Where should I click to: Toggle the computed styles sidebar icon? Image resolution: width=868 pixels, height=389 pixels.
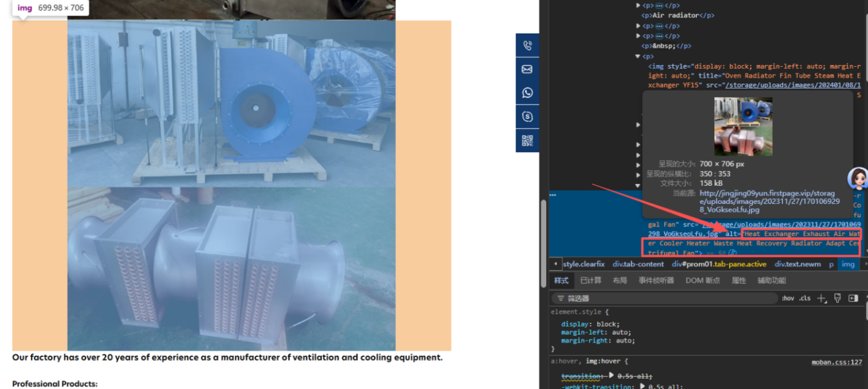853,298
